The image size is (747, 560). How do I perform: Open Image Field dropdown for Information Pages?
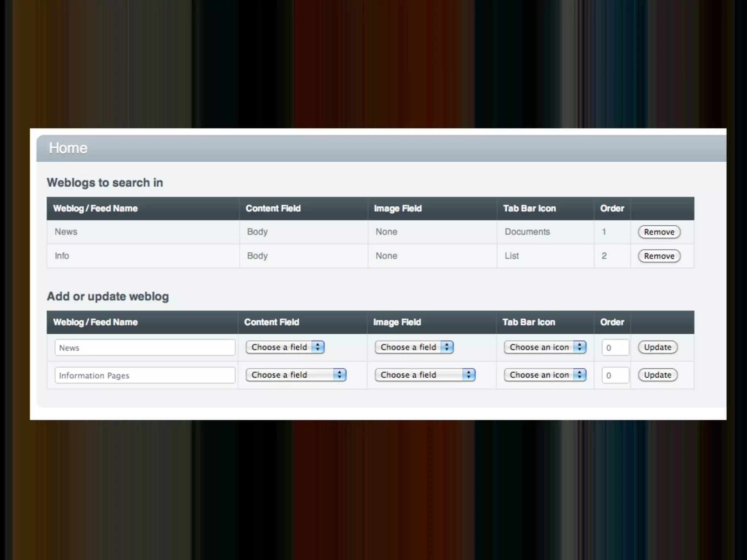(425, 375)
